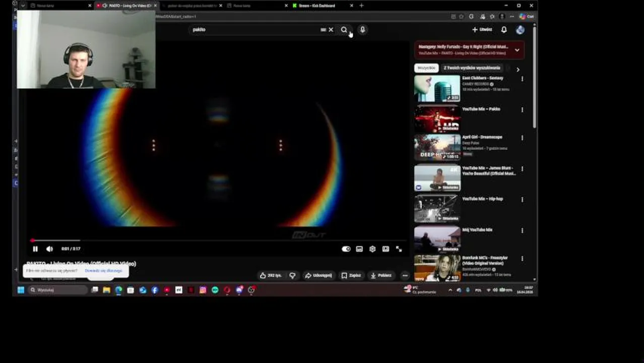This screenshot has width=644, height=363.
Task: Open options menu for East Clubbers video
Action: (522, 79)
